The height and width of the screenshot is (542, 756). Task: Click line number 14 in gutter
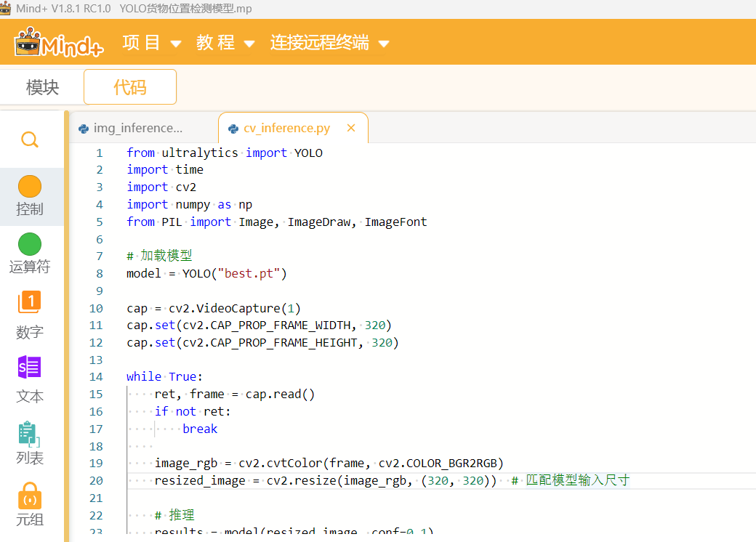tap(96, 377)
